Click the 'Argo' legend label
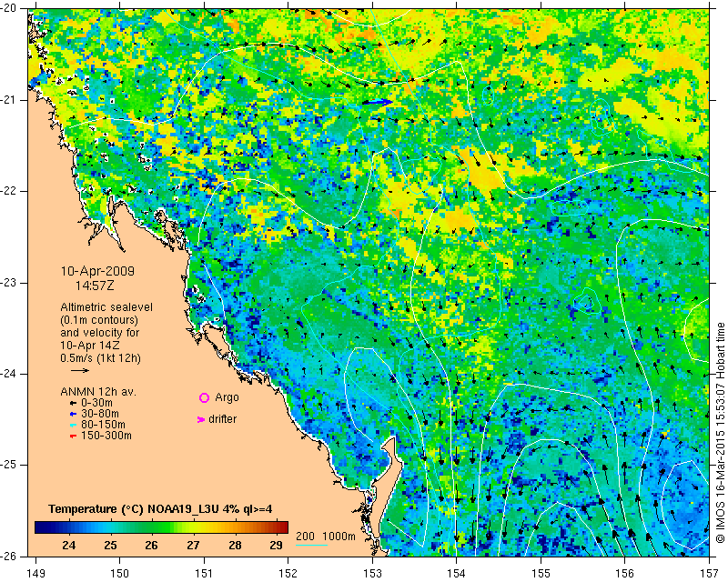 point(227,397)
